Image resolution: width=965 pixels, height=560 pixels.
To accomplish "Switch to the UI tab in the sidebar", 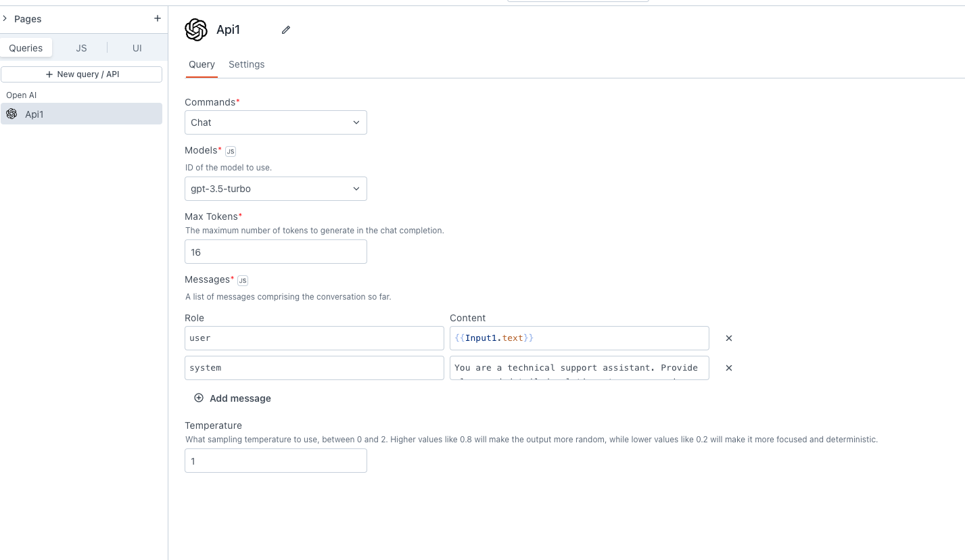I will [137, 47].
